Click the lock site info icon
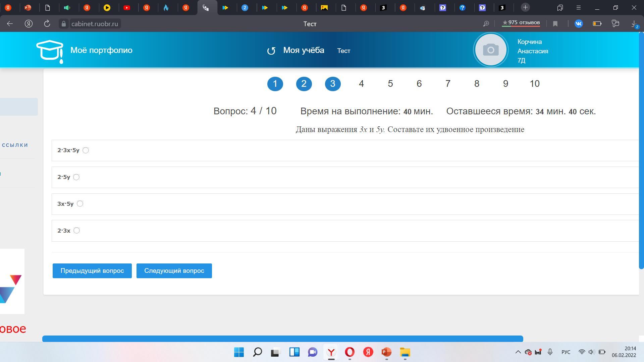 coord(64,24)
